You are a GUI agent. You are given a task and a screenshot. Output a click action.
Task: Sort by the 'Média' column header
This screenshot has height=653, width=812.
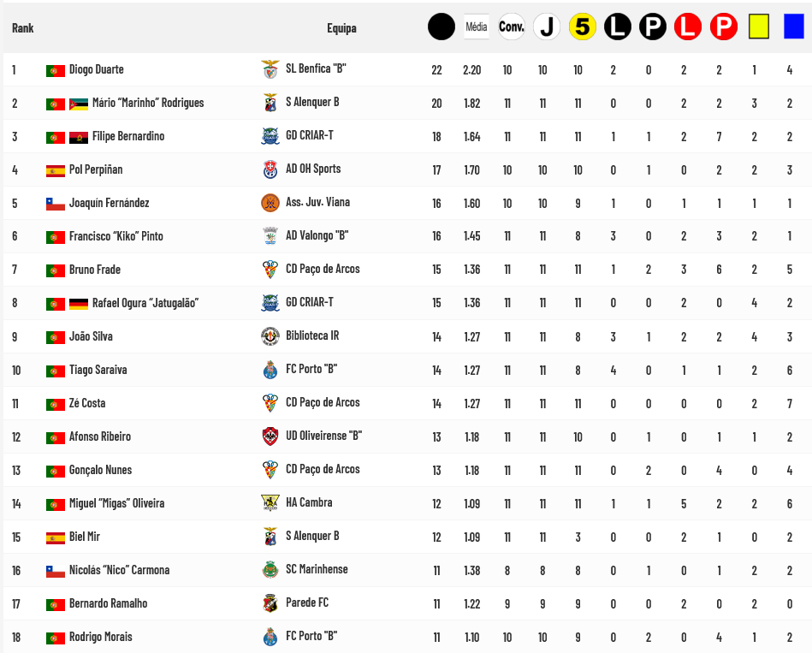pos(476,27)
